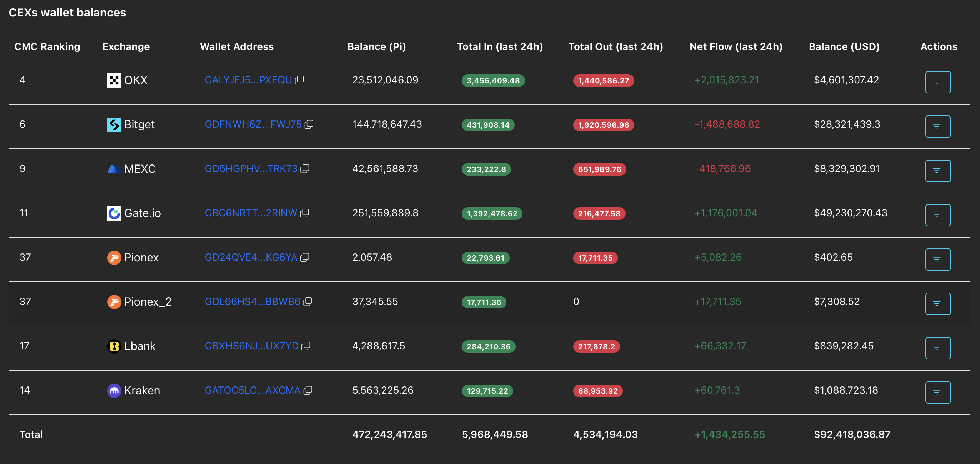Open wallet link GBXHS6NJ...UX7YD
The width and height of the screenshot is (980, 464).
click(x=251, y=346)
